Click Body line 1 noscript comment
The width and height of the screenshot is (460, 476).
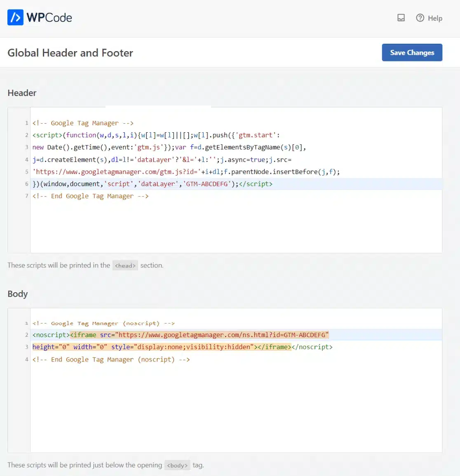[103, 323]
